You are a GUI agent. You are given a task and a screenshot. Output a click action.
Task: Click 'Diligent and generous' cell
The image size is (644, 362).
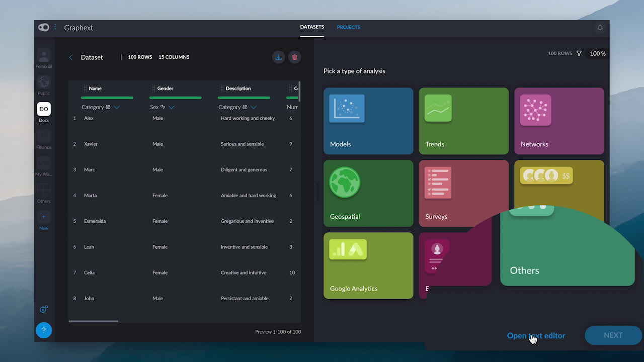(x=244, y=169)
